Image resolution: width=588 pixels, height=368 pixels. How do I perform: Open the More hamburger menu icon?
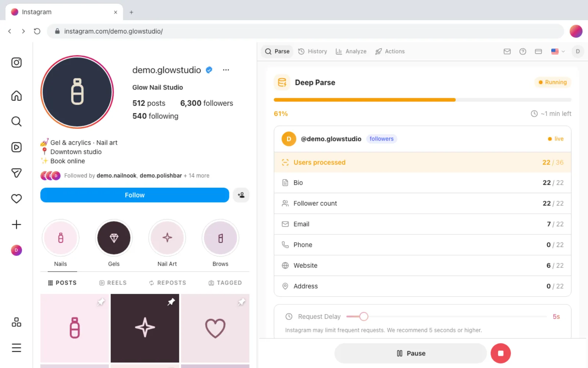tap(17, 348)
